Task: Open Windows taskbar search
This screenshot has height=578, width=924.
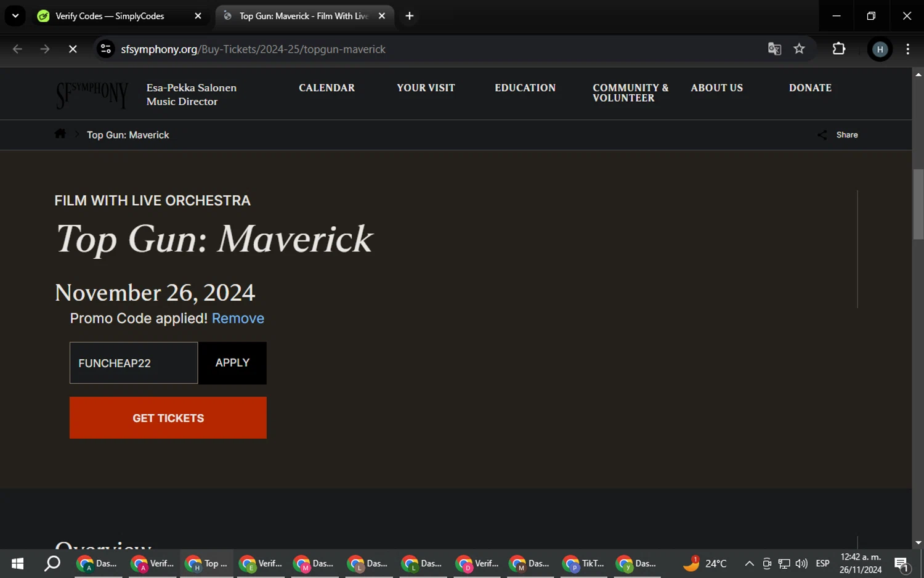Action: (x=52, y=563)
